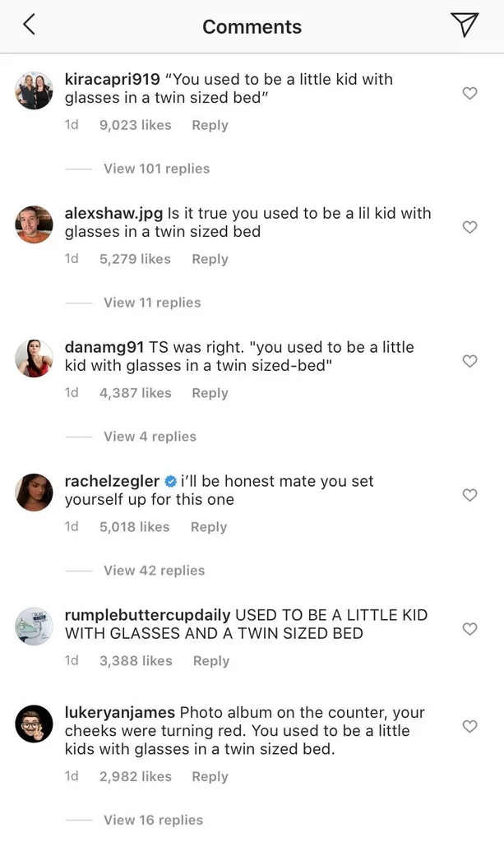504x842 pixels.
Task: Like rachelzegler's comment with the heart
Action: [469, 495]
